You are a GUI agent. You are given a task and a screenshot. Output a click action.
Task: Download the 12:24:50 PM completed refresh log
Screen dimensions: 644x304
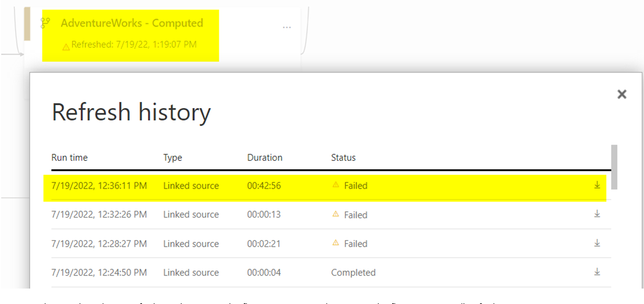pos(597,272)
